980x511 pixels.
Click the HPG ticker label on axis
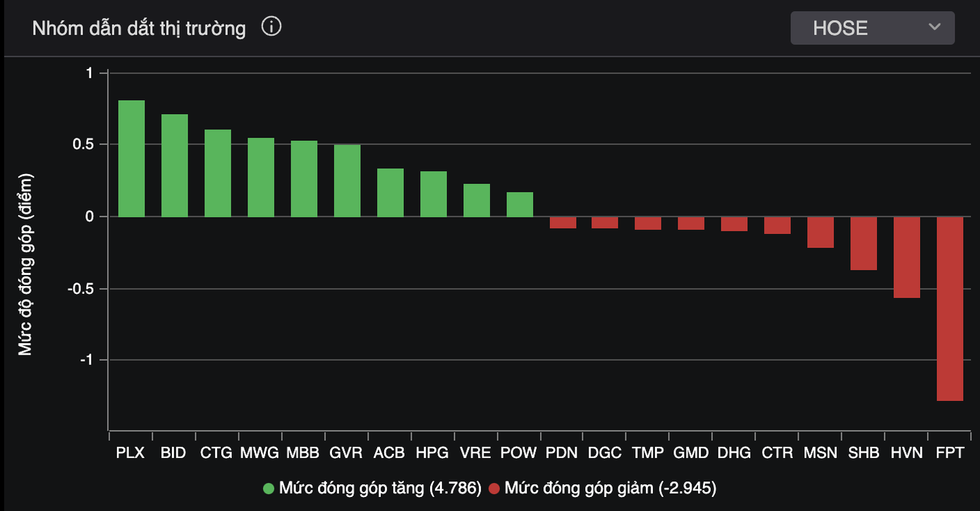pyautogui.click(x=432, y=452)
